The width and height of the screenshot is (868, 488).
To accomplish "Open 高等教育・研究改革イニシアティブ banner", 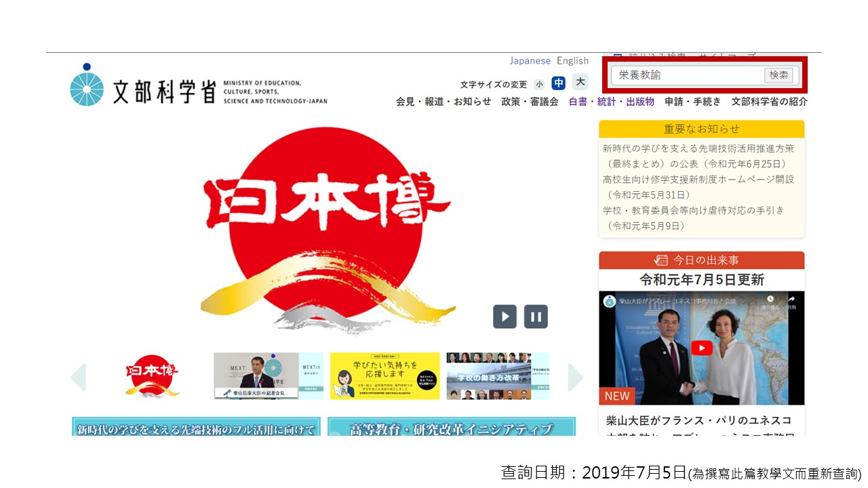I will click(x=452, y=427).
